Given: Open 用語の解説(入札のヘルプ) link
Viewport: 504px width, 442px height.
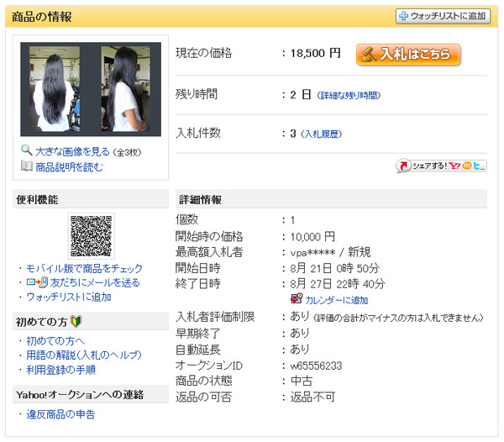Looking at the screenshot, I should (x=84, y=355).
